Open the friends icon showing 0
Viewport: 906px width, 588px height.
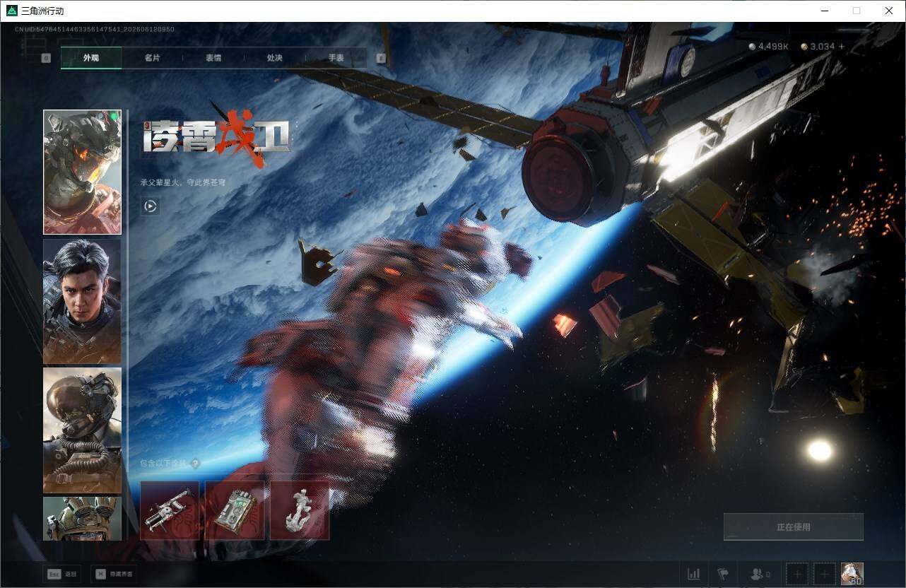click(760, 574)
